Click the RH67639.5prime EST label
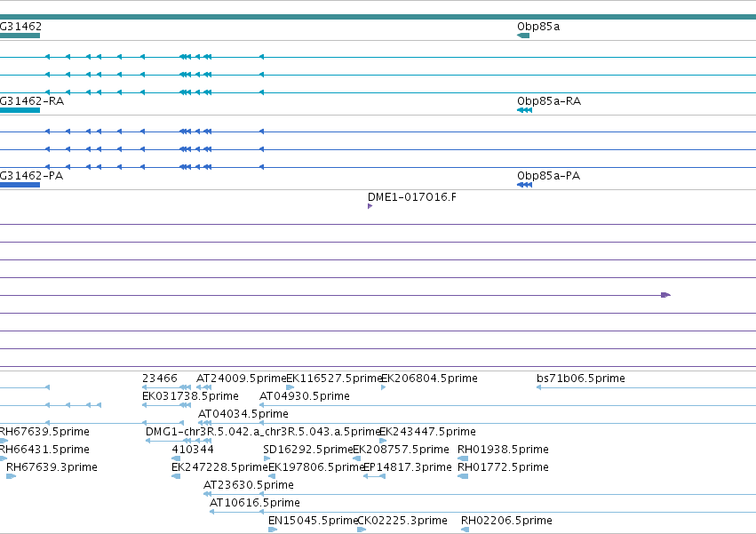756x534 pixels. click(44, 432)
